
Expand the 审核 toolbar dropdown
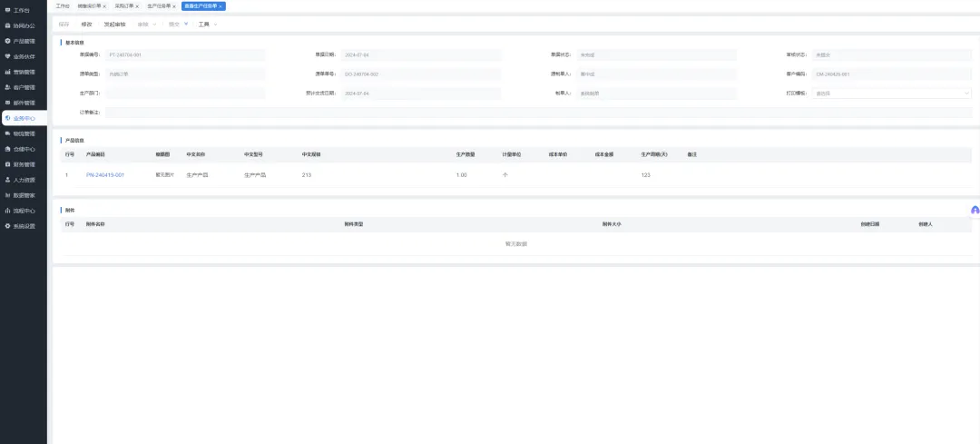(x=146, y=25)
